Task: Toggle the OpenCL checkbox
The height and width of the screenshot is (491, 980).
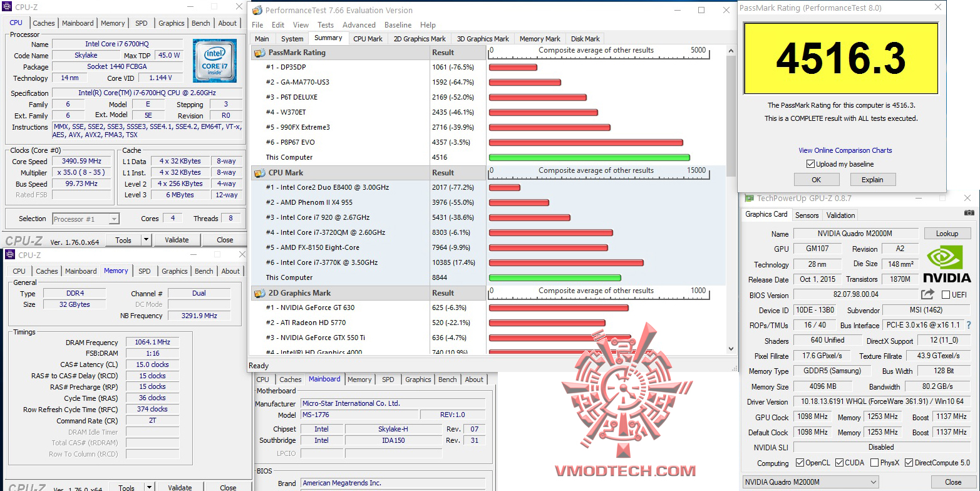Action: pyautogui.click(x=800, y=463)
